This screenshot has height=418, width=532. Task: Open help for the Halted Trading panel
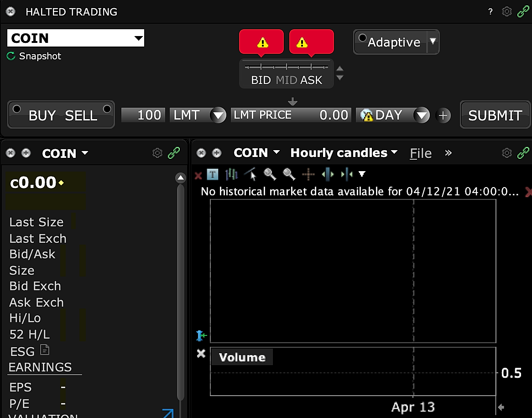pos(490,12)
